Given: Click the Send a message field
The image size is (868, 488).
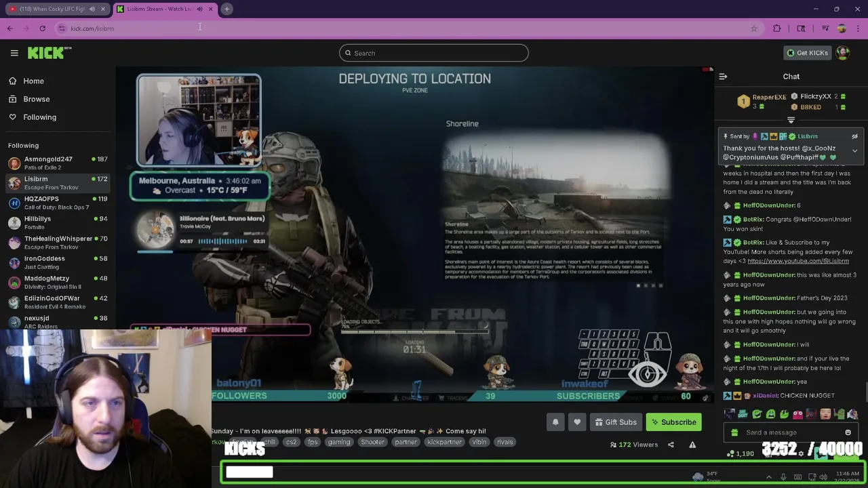Looking at the screenshot, I should pos(790,432).
